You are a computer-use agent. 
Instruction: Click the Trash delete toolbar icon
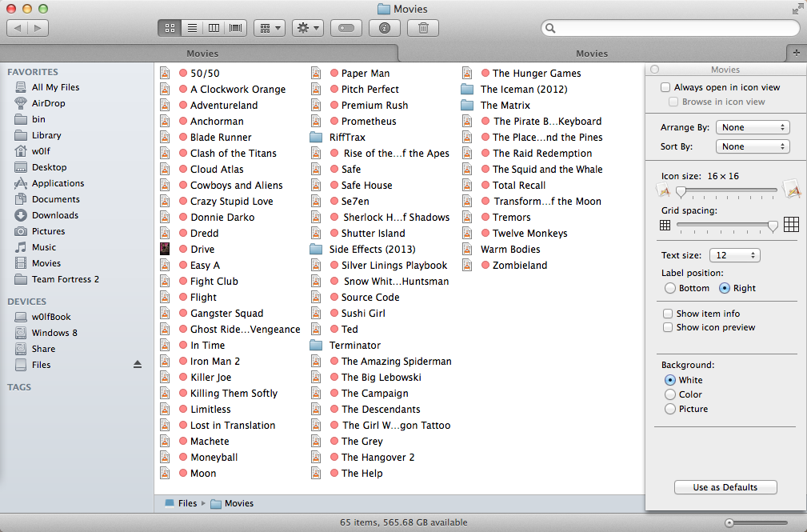(423, 28)
